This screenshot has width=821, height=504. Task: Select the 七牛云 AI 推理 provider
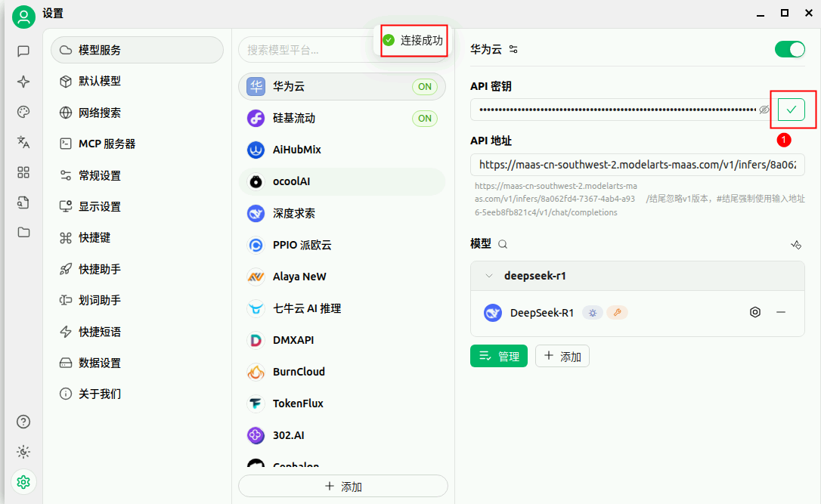point(342,309)
